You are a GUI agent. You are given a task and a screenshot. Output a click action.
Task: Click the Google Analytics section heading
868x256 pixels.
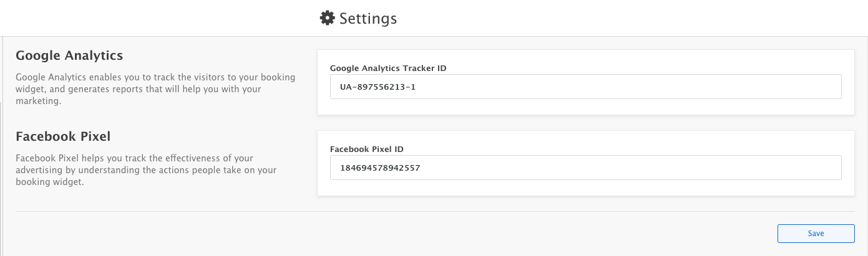[x=69, y=55]
